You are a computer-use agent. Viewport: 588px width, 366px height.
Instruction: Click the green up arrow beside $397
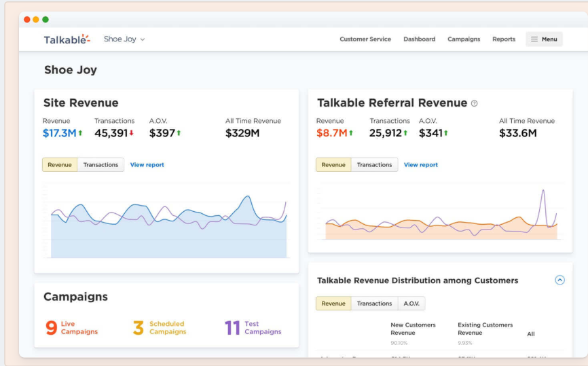pos(179,132)
